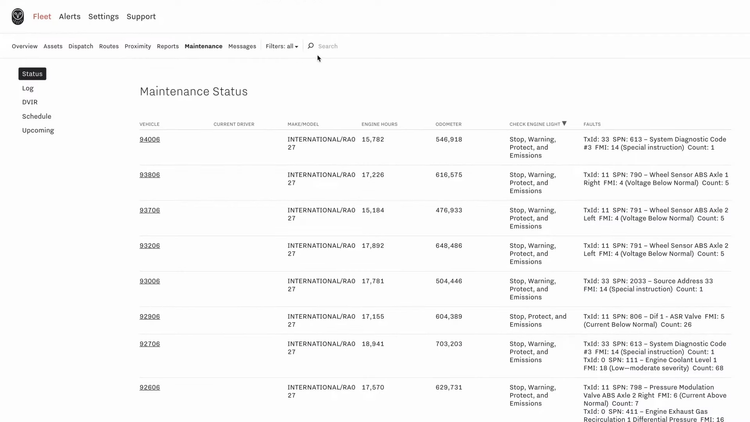
Task: Open vehicle 92606 link
Action: [x=149, y=387]
